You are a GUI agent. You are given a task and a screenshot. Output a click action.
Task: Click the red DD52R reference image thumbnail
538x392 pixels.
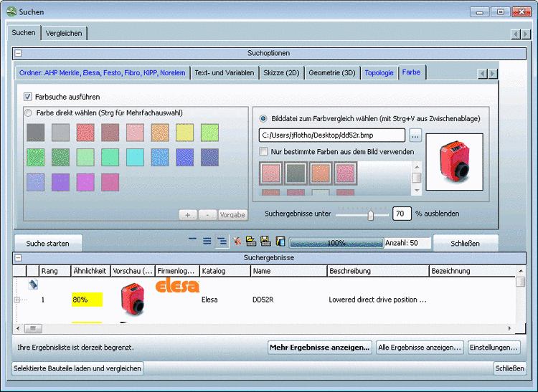454,162
